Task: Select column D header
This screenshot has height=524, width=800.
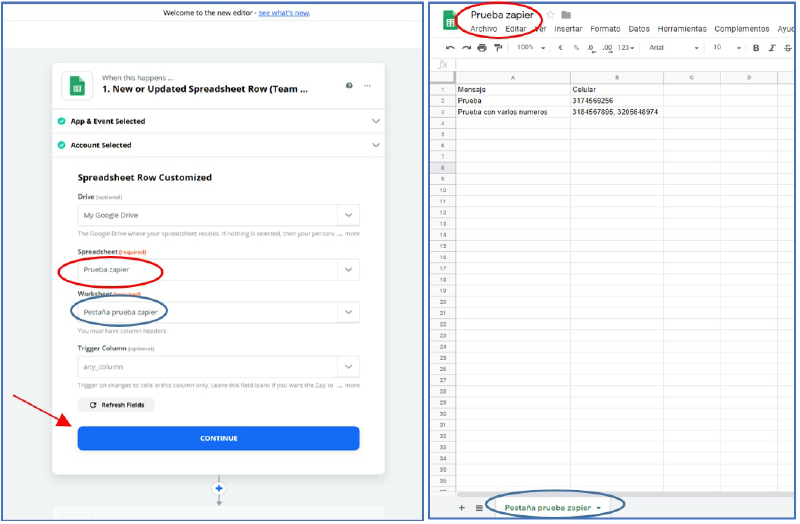Action: click(749, 78)
